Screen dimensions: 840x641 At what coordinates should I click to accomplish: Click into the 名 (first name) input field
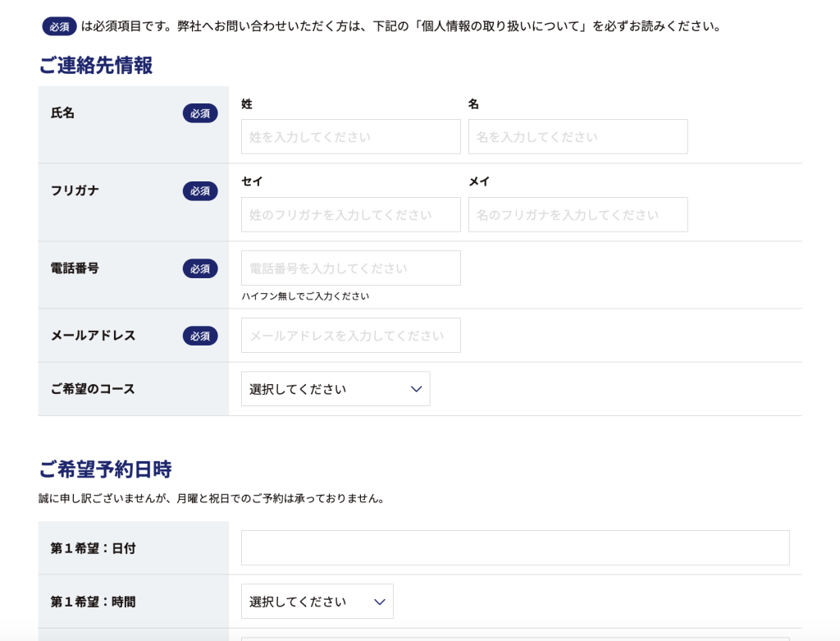pyautogui.click(x=577, y=137)
